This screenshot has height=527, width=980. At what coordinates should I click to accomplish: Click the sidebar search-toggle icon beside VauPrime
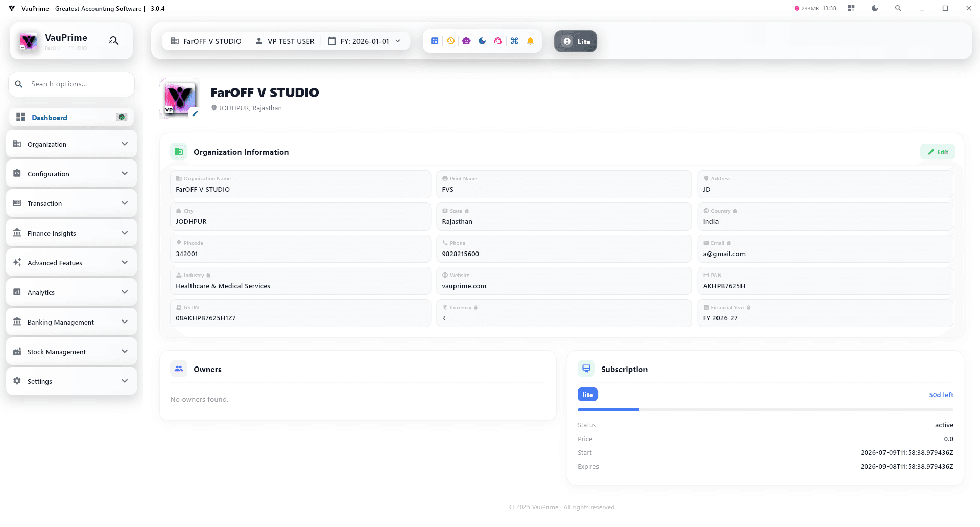click(x=113, y=41)
